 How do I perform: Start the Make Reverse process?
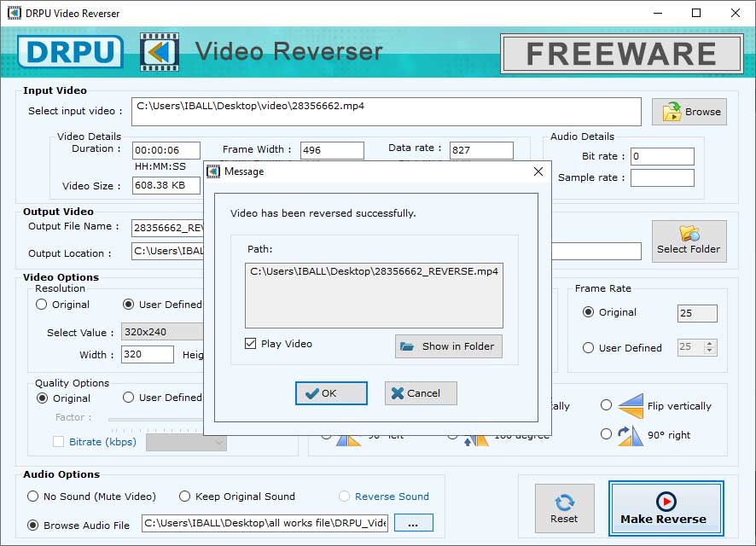pos(666,508)
